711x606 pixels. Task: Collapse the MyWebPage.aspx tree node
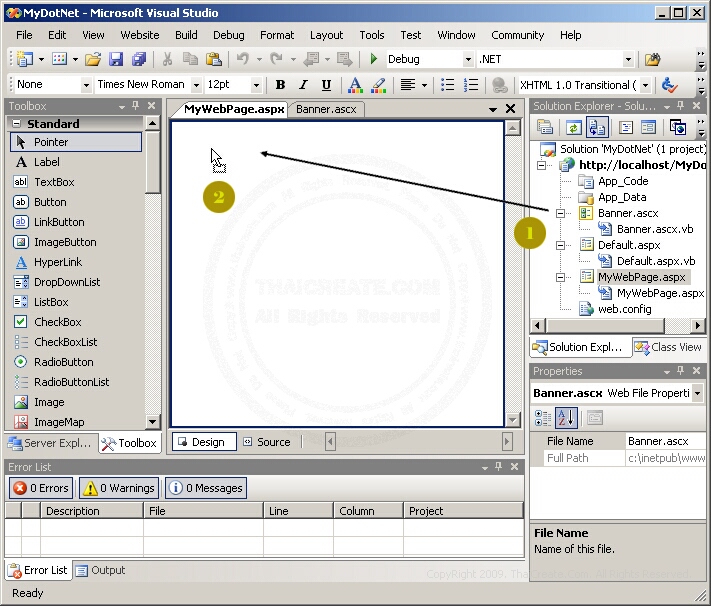[561, 277]
